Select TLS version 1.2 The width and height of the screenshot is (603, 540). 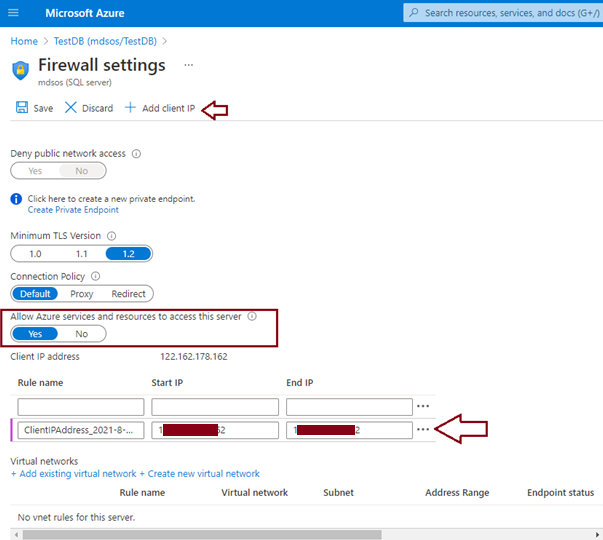coord(128,254)
